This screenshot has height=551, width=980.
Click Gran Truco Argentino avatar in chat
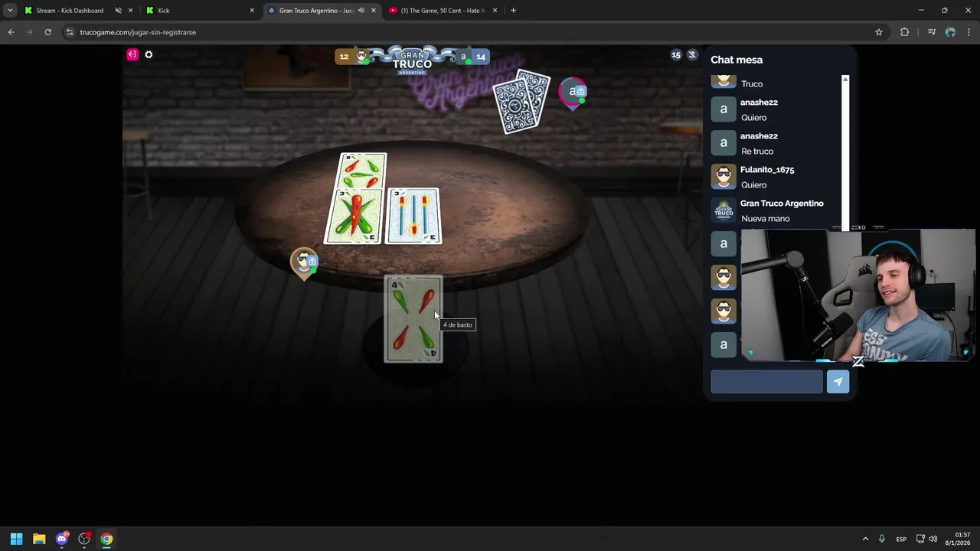[724, 210]
